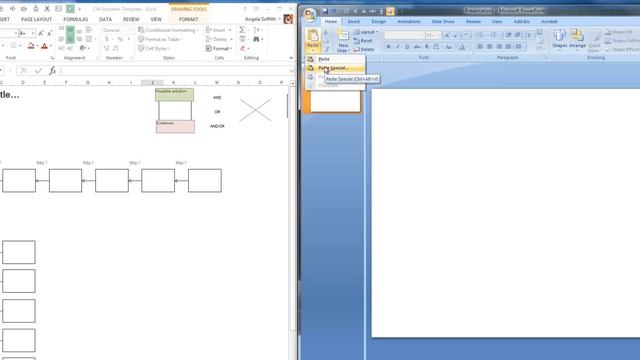Open Excel's Conditional Formatting dropdown
Viewport: 640px width, 360px height.
click(x=168, y=30)
